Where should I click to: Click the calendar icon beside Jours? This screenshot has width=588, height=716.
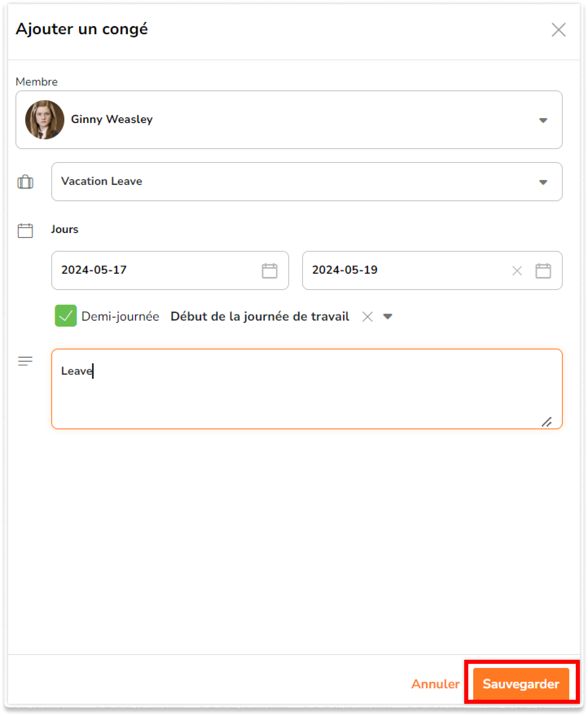[25, 230]
